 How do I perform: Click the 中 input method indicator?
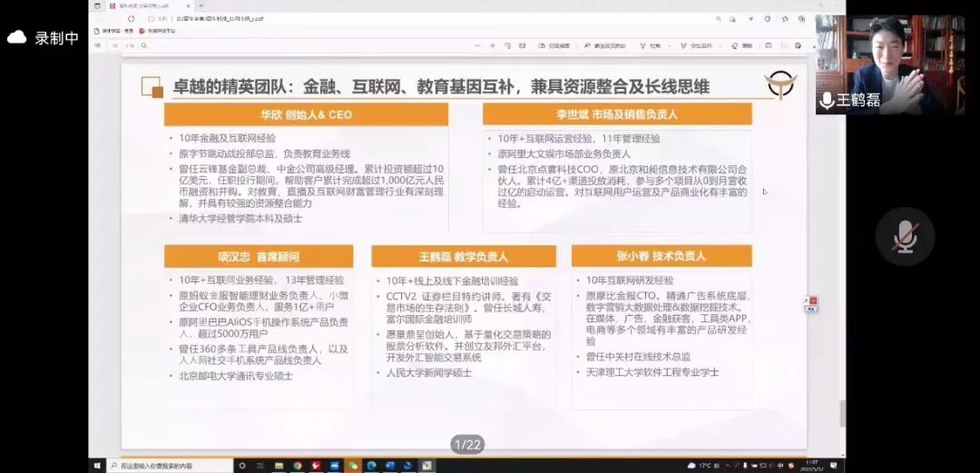[780, 466]
